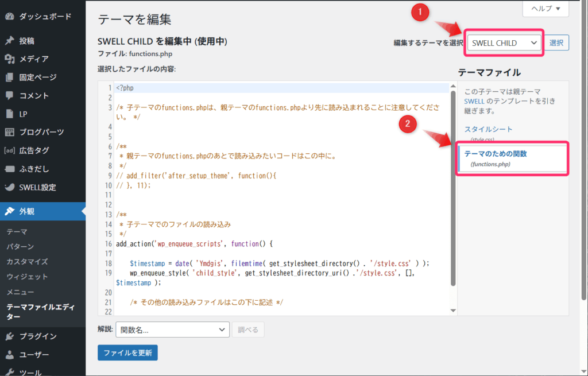Click the media icon beside メディア
This screenshot has width=588, height=376.
coord(9,59)
